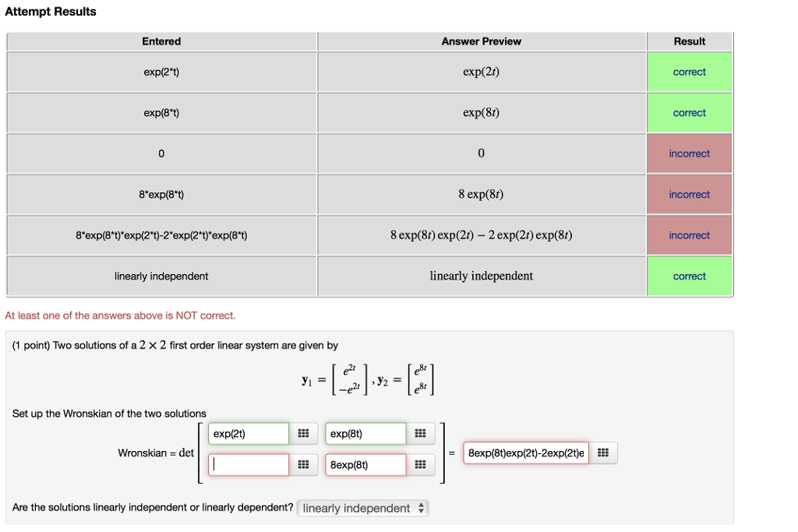The width and height of the screenshot is (798, 532).
Task: Select the exp(2t) input box
Action: (x=248, y=433)
